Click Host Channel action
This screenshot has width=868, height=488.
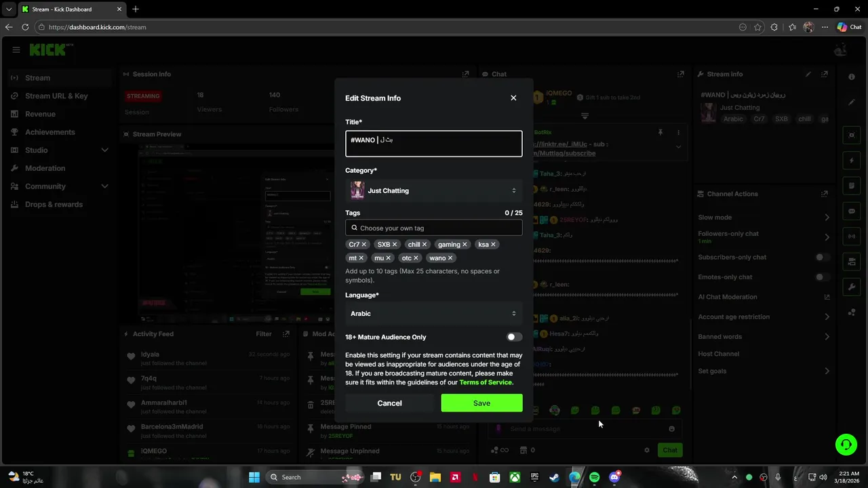[x=719, y=354]
